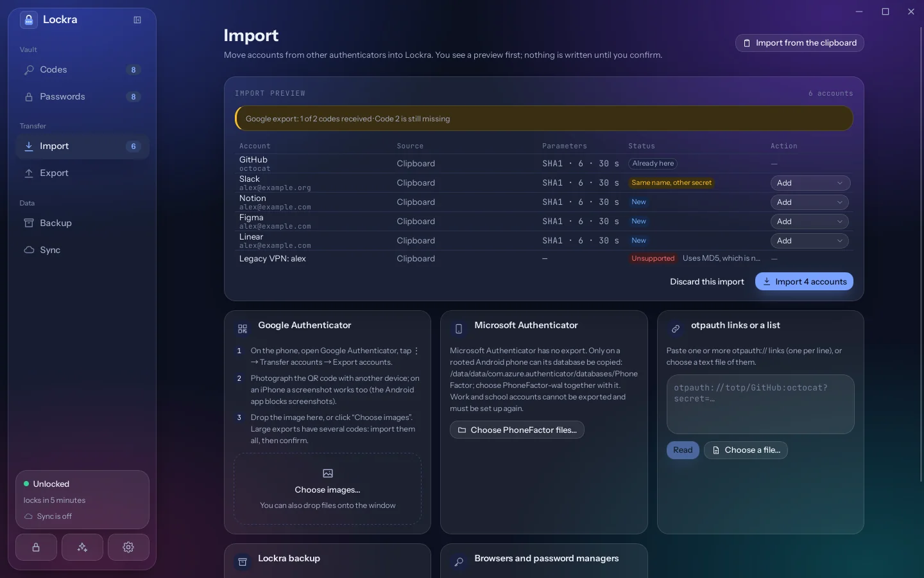Viewport: 924px width, 578px height.
Task: Lock the vault using the padlock button
Action: 36,547
